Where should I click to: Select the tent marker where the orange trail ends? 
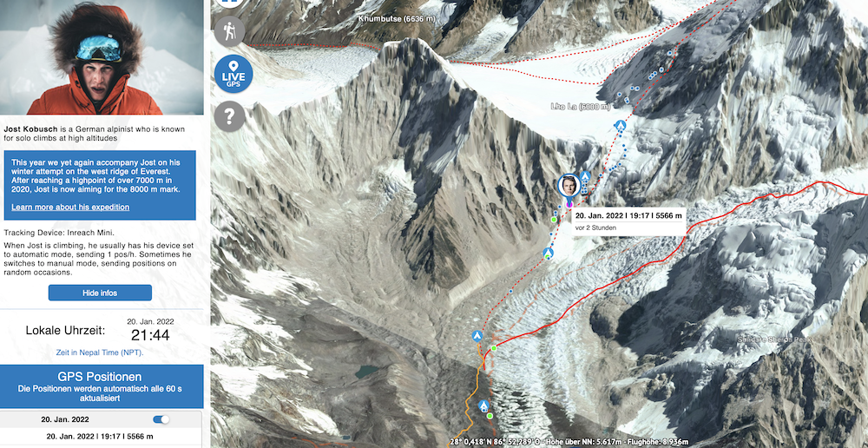coord(477,336)
